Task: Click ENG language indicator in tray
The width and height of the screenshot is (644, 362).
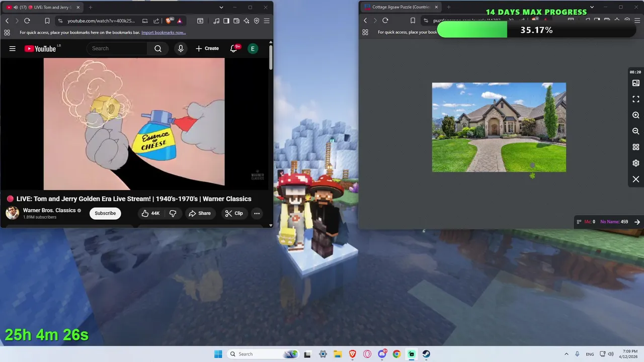Action: click(590, 354)
